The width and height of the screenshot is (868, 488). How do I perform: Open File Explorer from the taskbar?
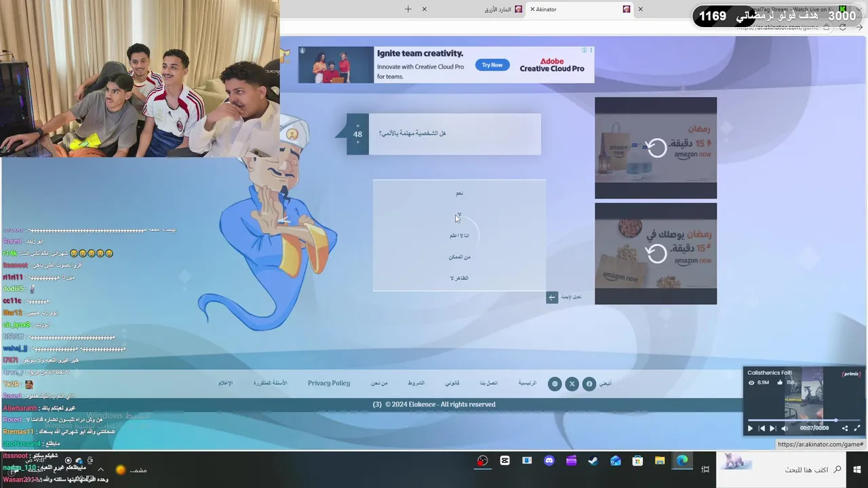pyautogui.click(x=660, y=461)
